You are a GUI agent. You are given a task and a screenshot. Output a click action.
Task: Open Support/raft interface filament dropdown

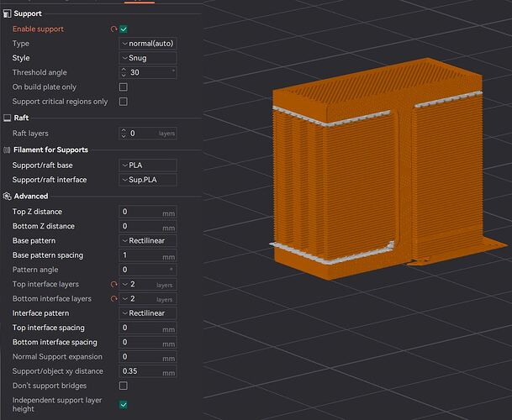148,180
